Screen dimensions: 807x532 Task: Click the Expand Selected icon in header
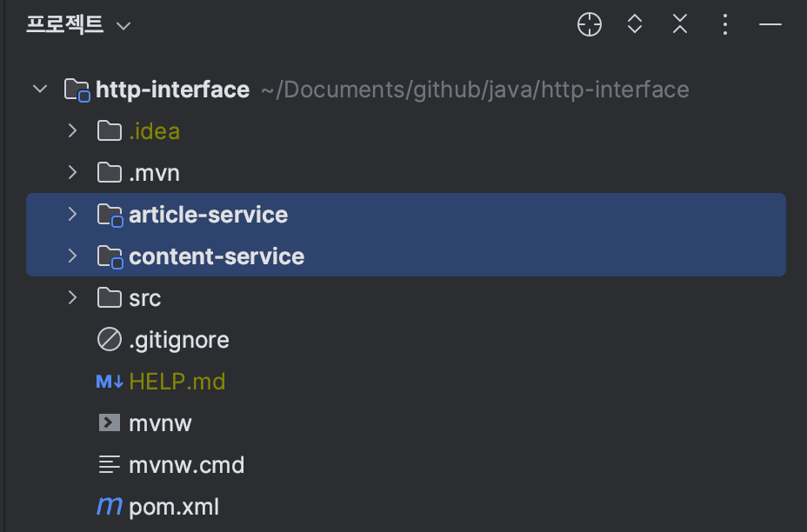click(635, 25)
